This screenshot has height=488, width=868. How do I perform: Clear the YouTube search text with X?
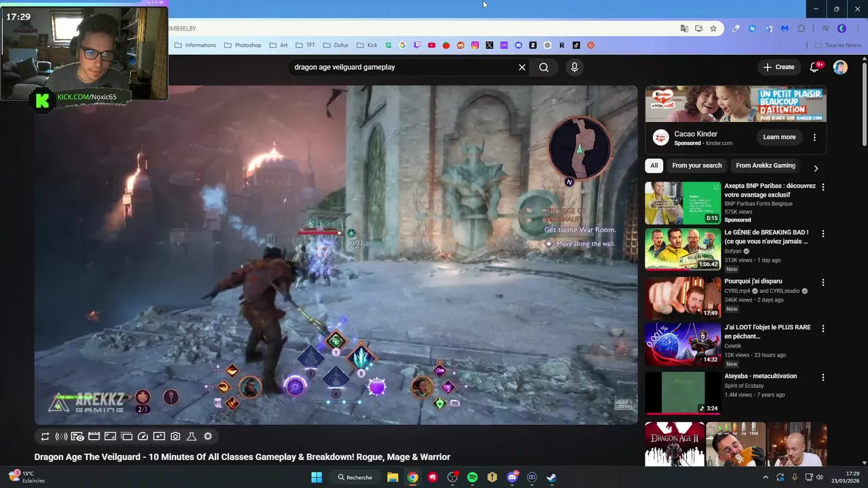click(x=522, y=67)
